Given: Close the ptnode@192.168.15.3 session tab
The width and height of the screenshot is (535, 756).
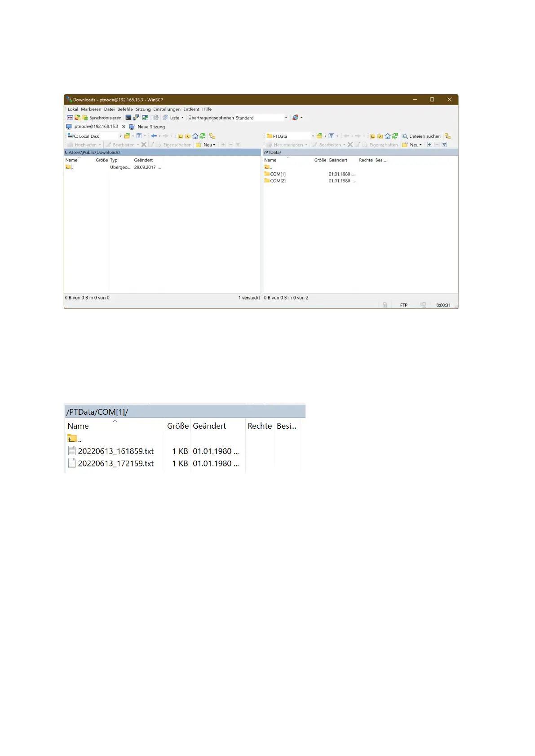Looking at the screenshot, I should coord(124,127).
